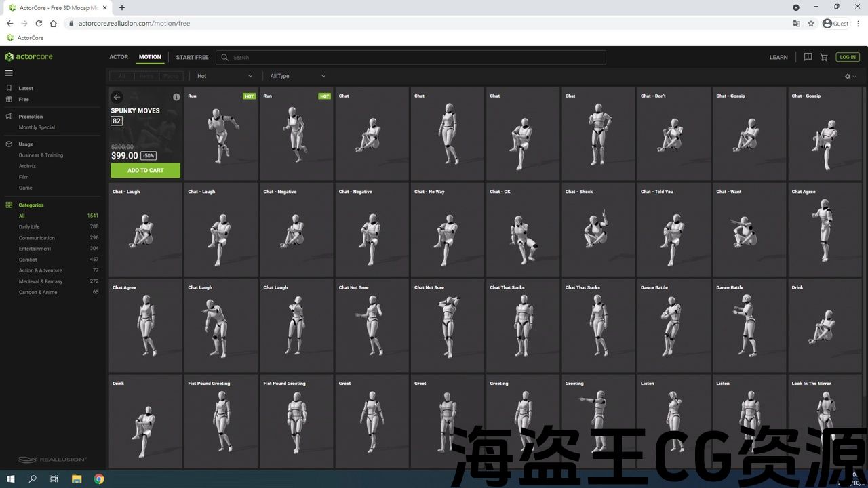Click the magnifier icon in search bar

click(225, 58)
